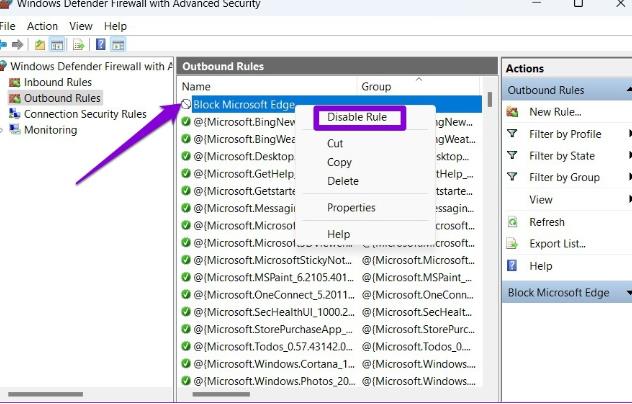The height and width of the screenshot is (404, 632).
Task: Open the View menu in menu bar
Action: (x=81, y=26)
